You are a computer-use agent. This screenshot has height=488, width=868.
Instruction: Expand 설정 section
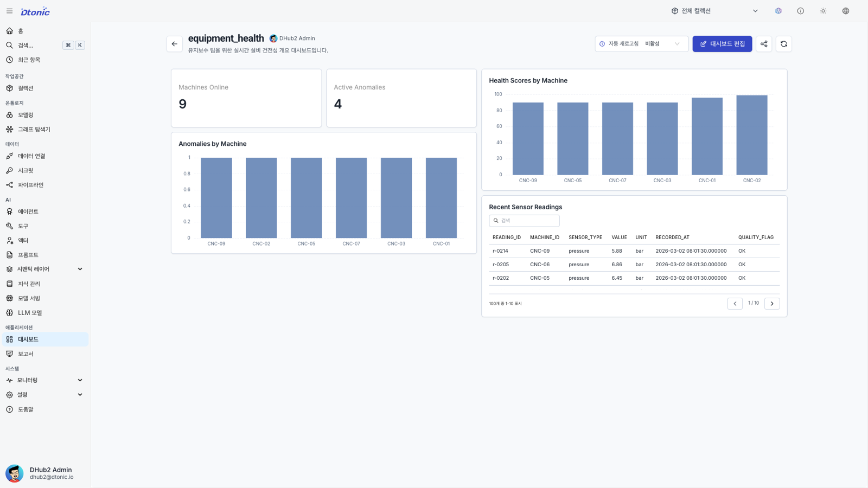45,395
